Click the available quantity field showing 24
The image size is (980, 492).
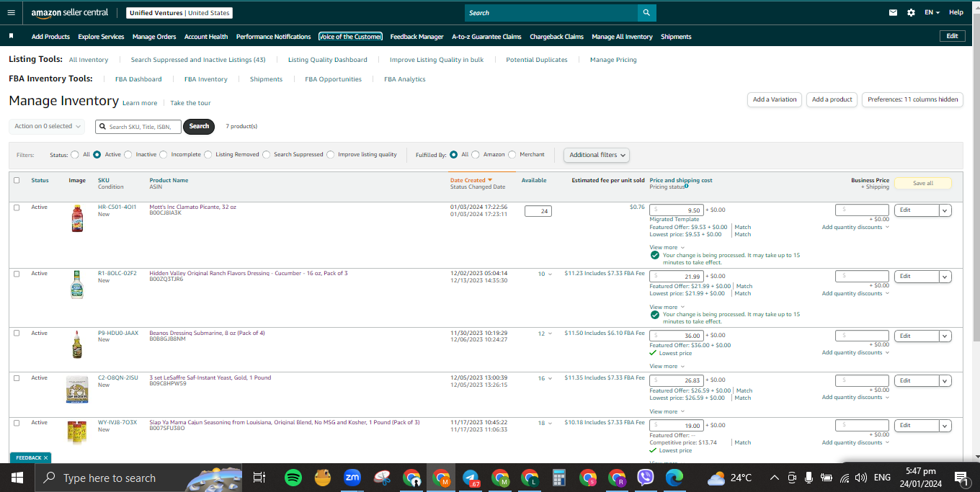click(x=538, y=211)
